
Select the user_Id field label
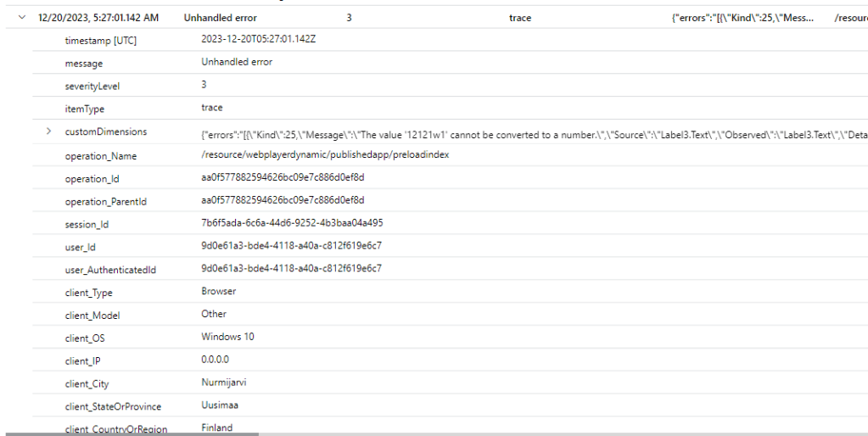click(x=81, y=247)
